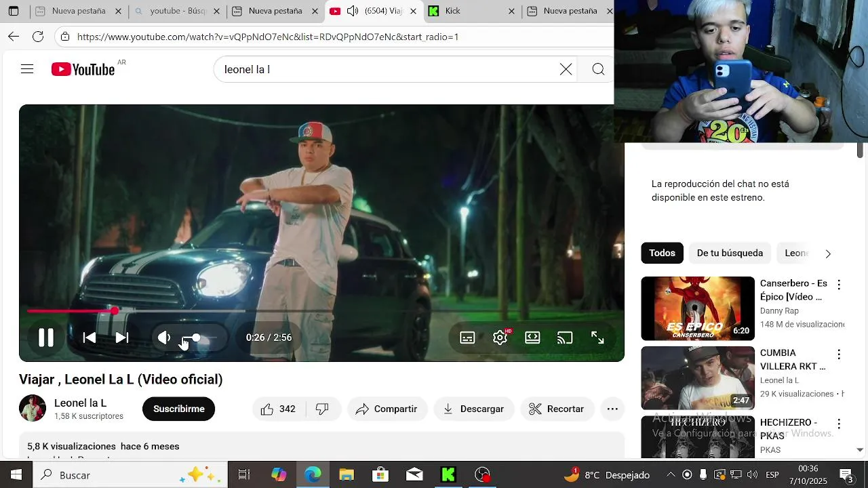Open Microsoft Store from taskbar
Viewport: 868px width, 488px height.
(x=380, y=475)
